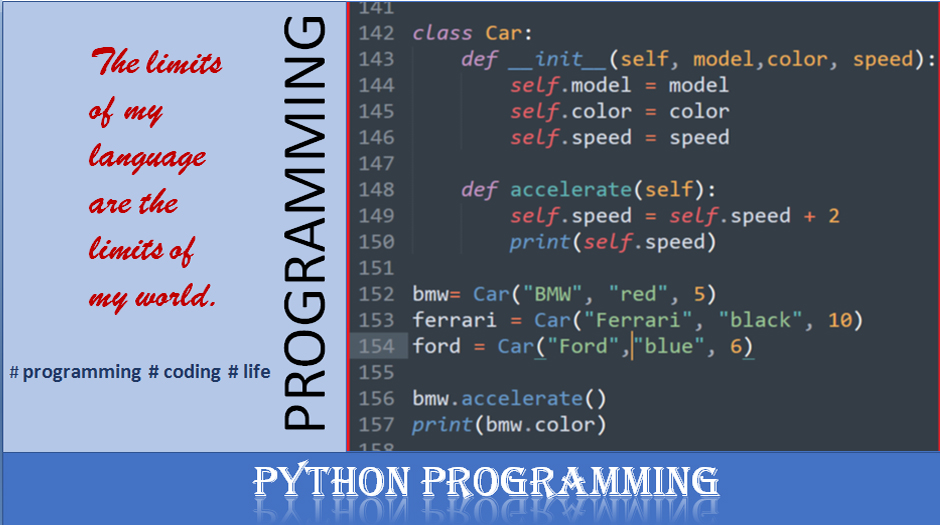Click the red quote 'The limits'
This screenshot has height=525, width=940.
[156, 62]
